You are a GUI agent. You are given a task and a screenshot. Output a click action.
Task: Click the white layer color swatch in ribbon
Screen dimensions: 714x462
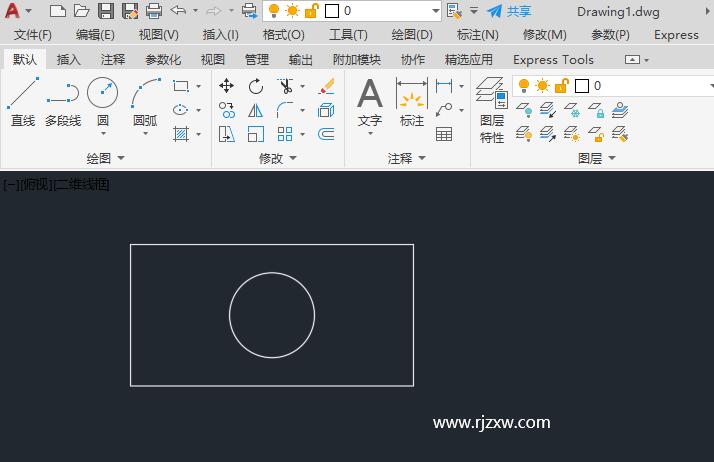pos(582,86)
